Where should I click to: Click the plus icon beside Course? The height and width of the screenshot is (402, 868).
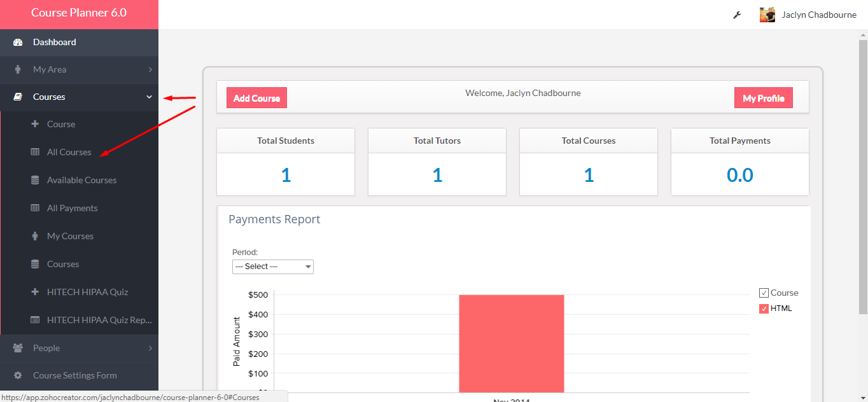(35, 124)
